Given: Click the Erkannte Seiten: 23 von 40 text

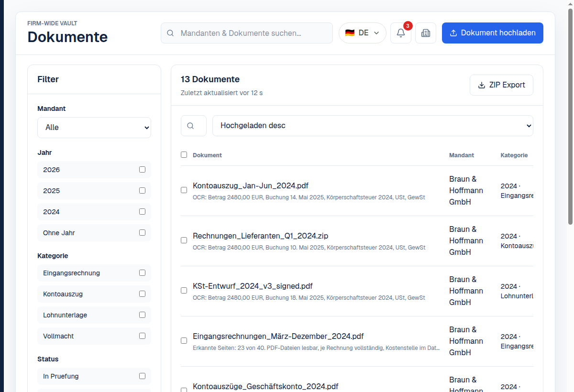Looking at the screenshot, I should click(x=316, y=348).
